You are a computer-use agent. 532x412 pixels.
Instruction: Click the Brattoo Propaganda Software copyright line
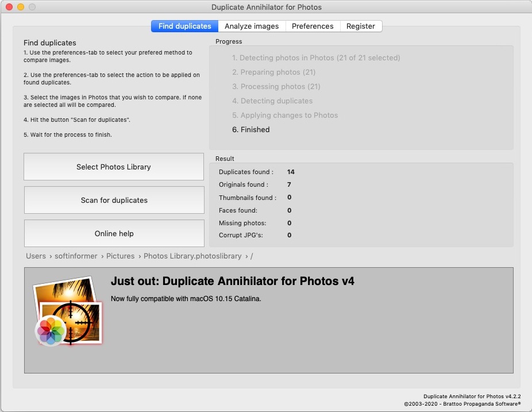[x=462, y=404]
